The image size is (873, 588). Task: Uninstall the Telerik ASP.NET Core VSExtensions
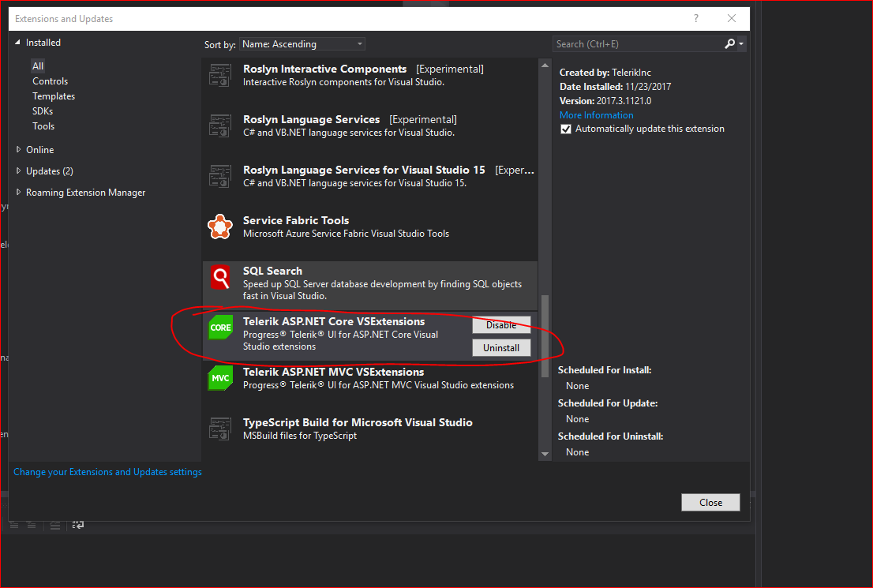pos(501,347)
